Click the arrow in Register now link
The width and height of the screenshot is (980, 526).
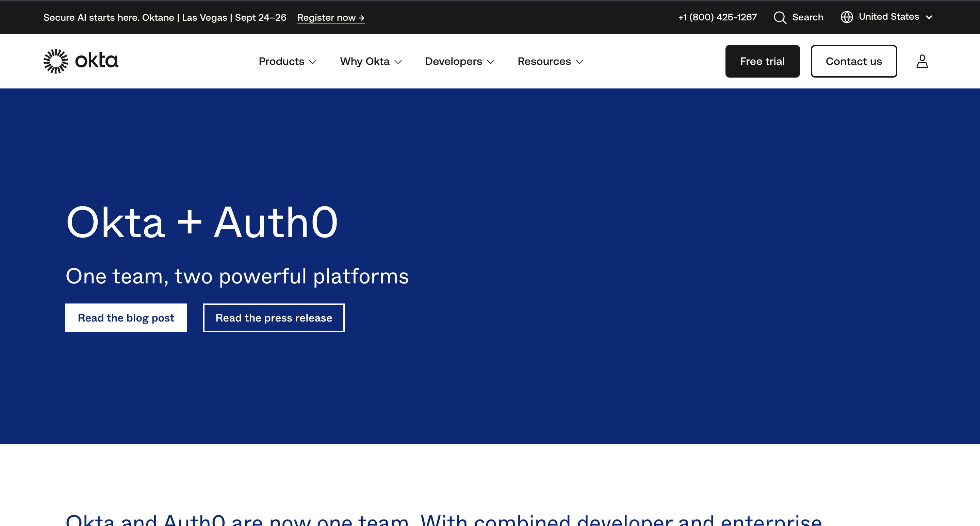361,18
